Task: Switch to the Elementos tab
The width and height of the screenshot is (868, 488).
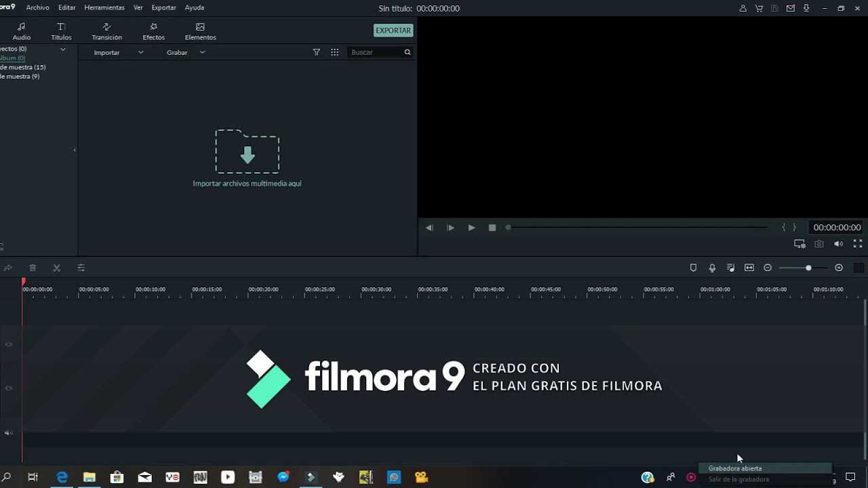Action: coord(200,31)
